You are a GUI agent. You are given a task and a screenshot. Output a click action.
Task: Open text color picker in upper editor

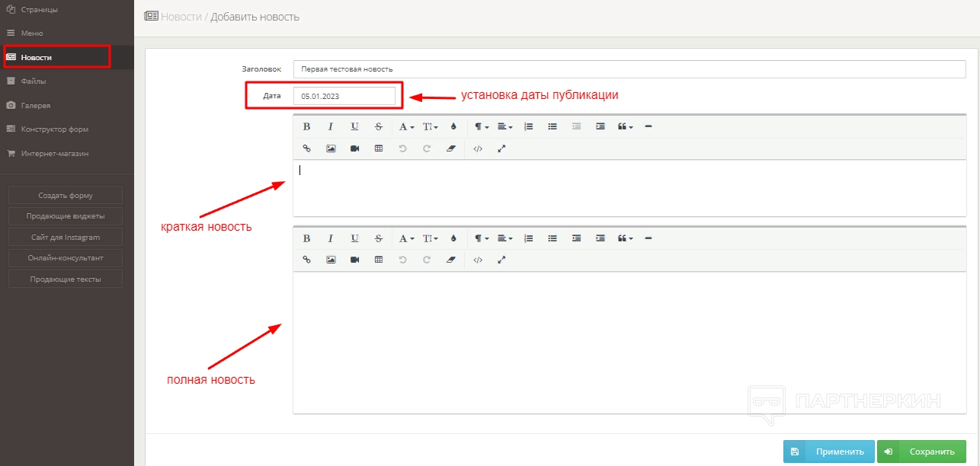[x=453, y=126]
